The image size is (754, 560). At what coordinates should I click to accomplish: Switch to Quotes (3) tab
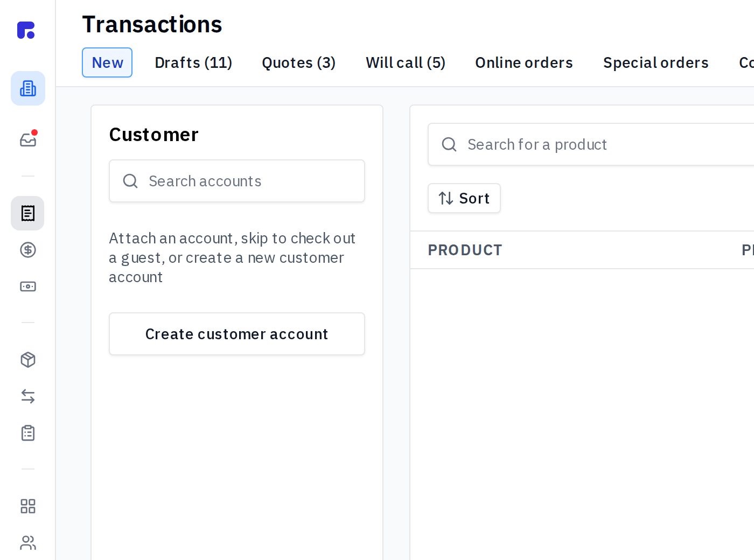(299, 62)
